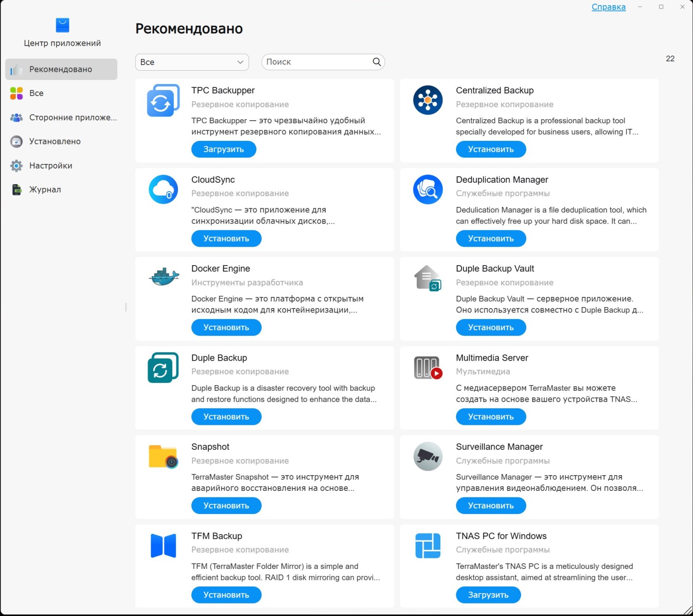The height and width of the screenshot is (616, 693).
Task: Click Установить for TFM Backup
Action: [x=226, y=595]
